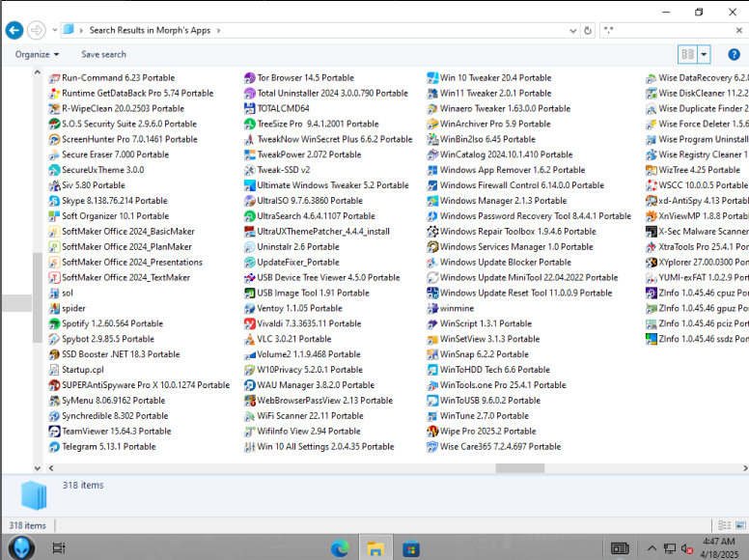Click Save search button
This screenshot has height=560, width=749.
click(x=103, y=54)
